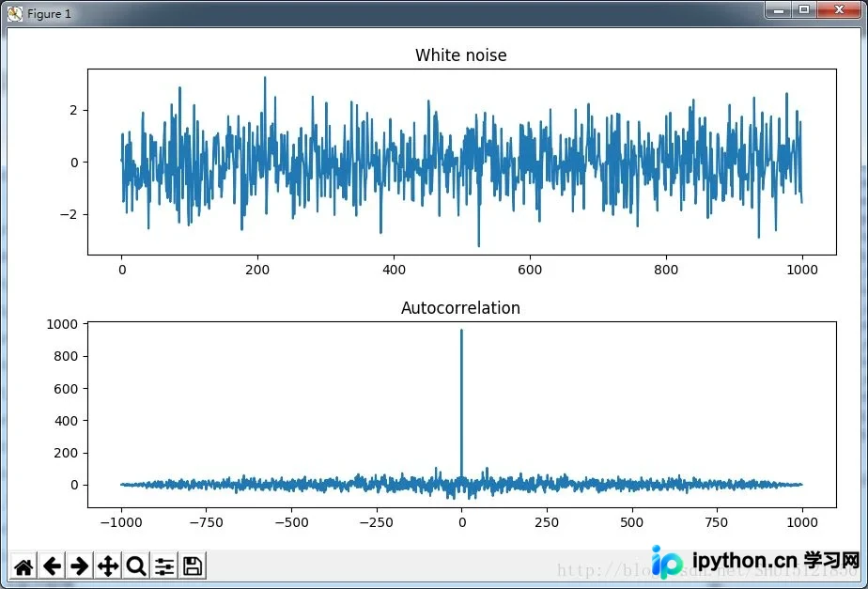Click the '−2' y-axis label of White noise
Viewport: 868px width, 589px height.
(x=70, y=215)
